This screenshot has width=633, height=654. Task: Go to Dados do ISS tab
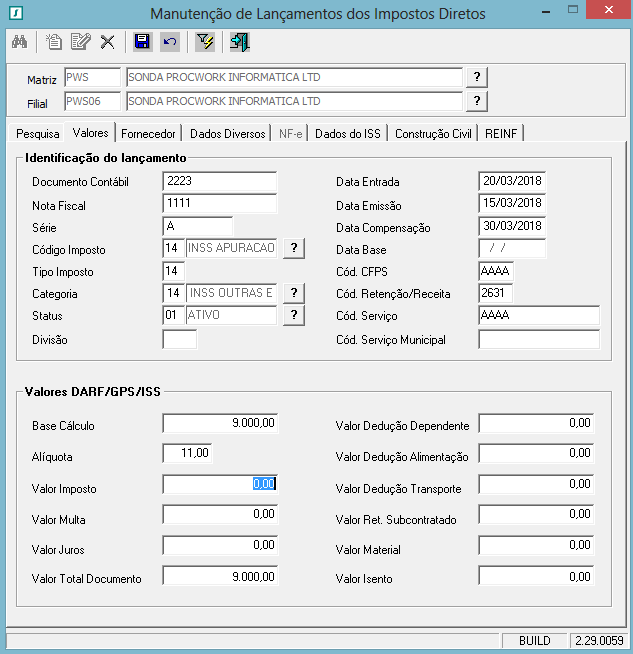click(x=347, y=133)
